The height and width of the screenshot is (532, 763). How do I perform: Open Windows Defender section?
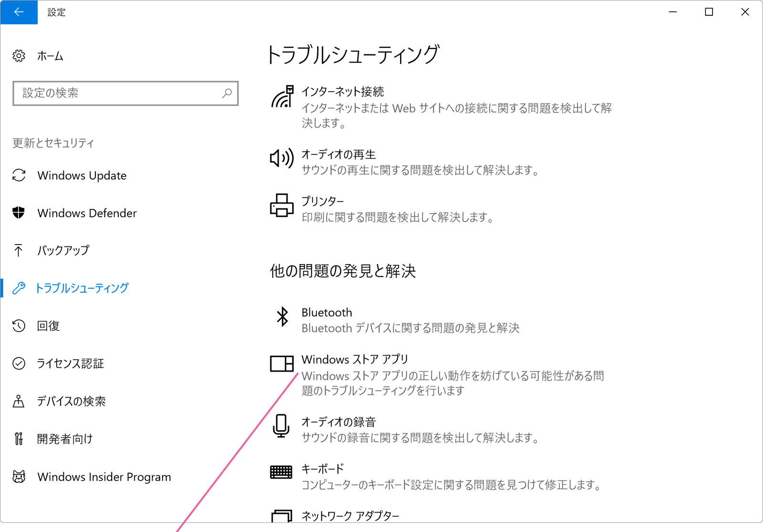point(87,213)
